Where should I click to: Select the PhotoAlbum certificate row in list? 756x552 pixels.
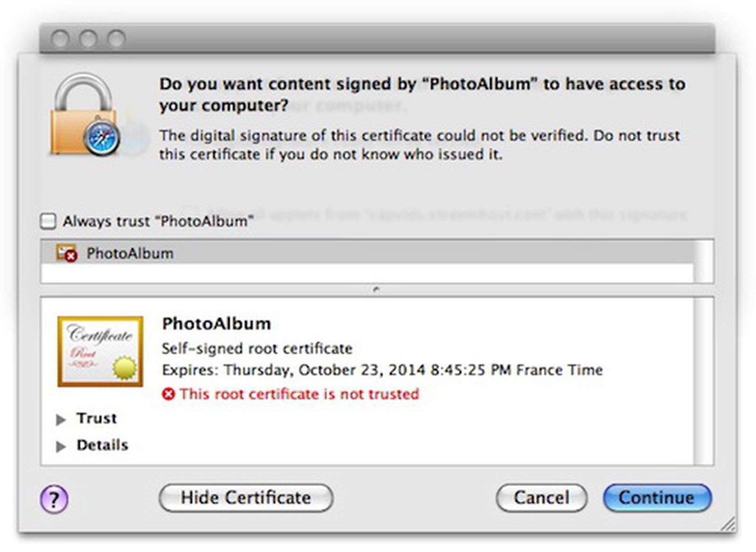pos(331,253)
